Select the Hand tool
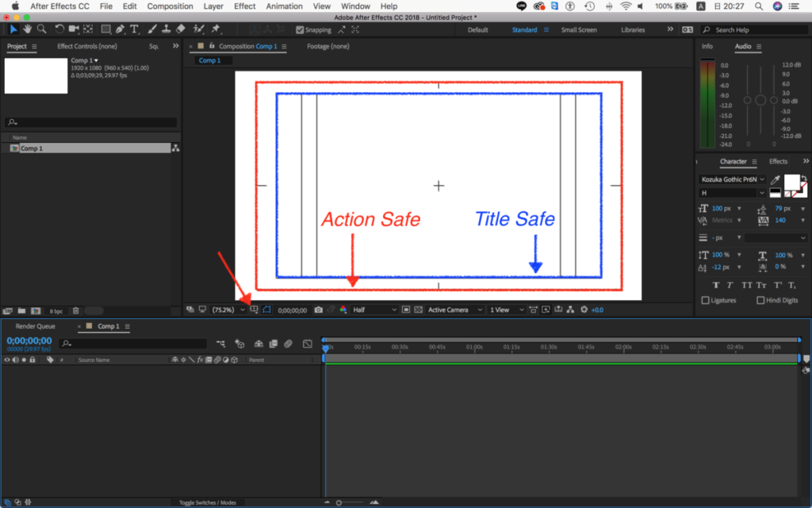 point(28,29)
